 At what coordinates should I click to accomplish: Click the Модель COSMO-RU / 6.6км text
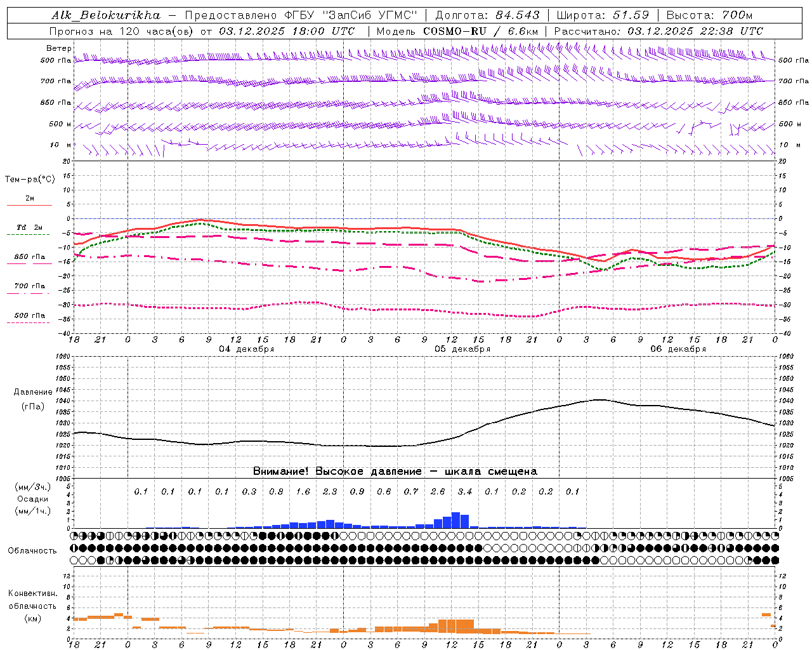pyautogui.click(x=457, y=31)
